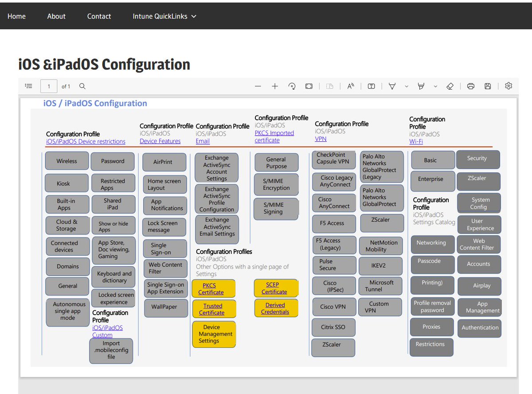This screenshot has height=394, width=532.
Task: Click the S/MIME Encryption box
Action: click(276, 184)
